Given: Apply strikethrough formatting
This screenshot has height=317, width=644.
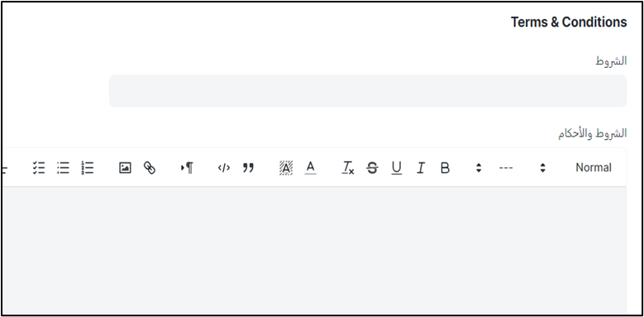Looking at the screenshot, I should 372,168.
